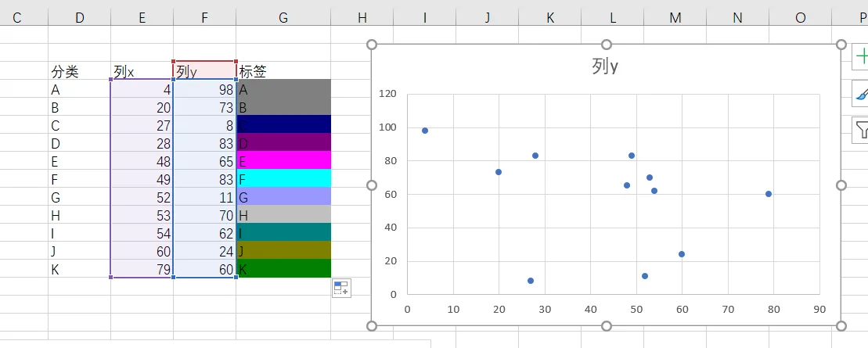
Task: Select the magenta label cell E
Action: (x=283, y=160)
